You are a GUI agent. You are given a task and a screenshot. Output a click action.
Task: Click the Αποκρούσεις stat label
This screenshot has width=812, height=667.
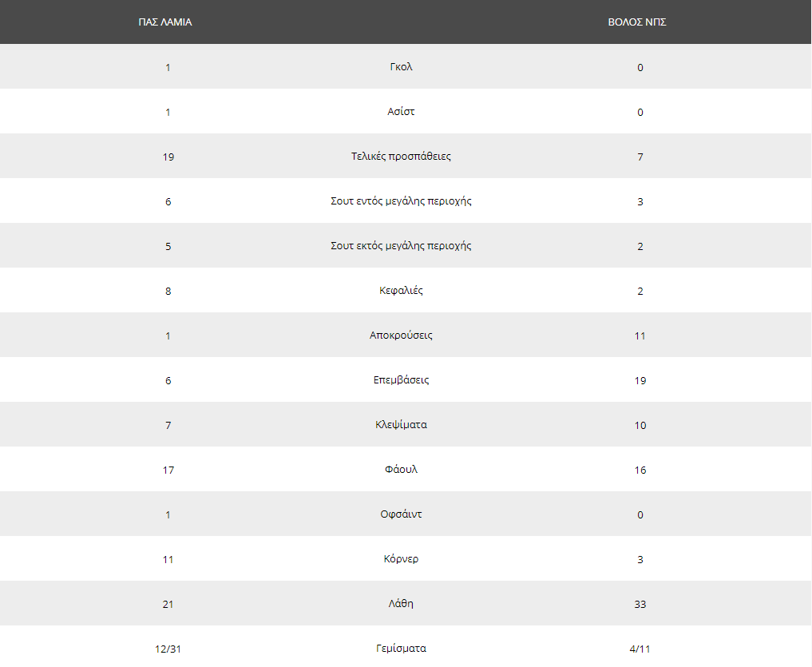pos(401,335)
